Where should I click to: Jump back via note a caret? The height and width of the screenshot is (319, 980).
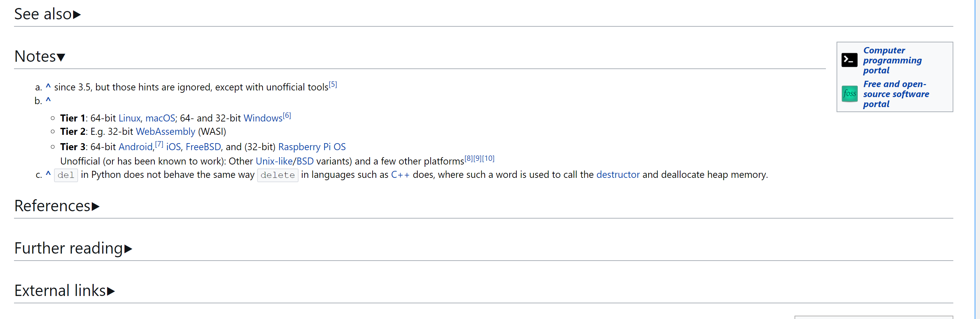point(48,87)
